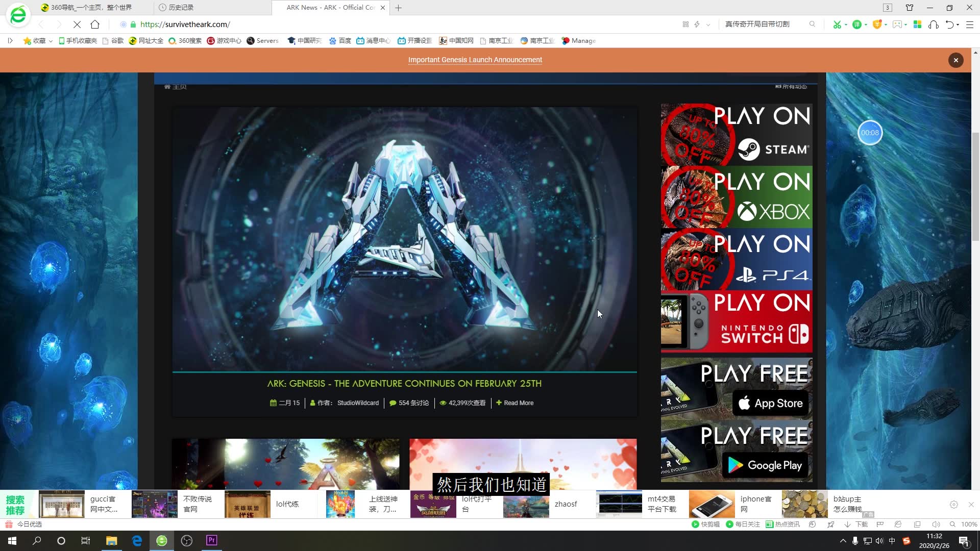Click the Play on Steam banner
The width and height of the screenshot is (980, 551).
737,135
